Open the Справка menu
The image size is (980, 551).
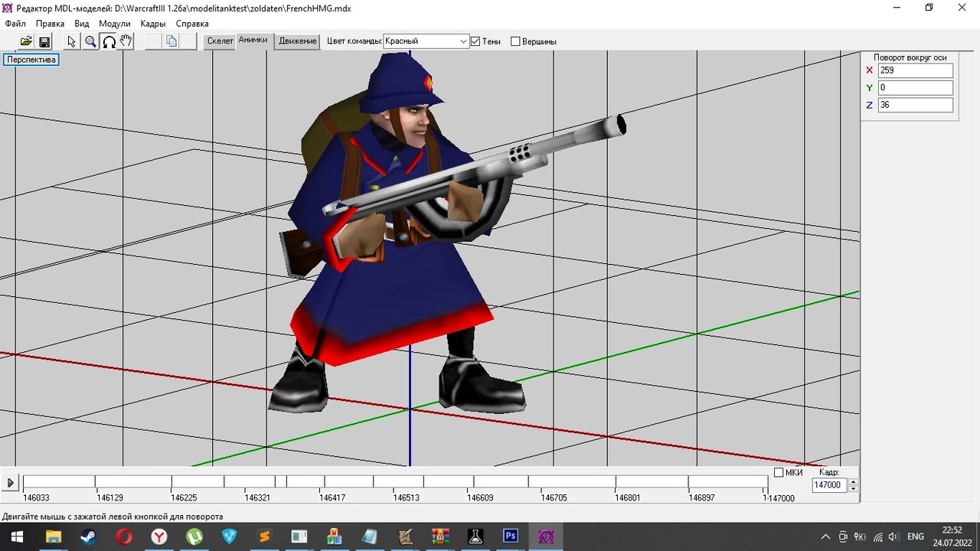tap(192, 24)
